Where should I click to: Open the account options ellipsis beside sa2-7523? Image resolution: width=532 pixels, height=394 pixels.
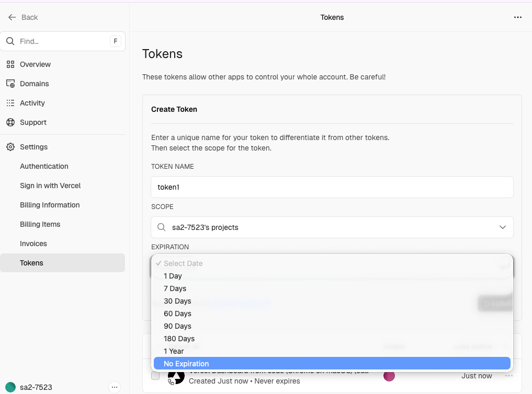pyautogui.click(x=115, y=387)
